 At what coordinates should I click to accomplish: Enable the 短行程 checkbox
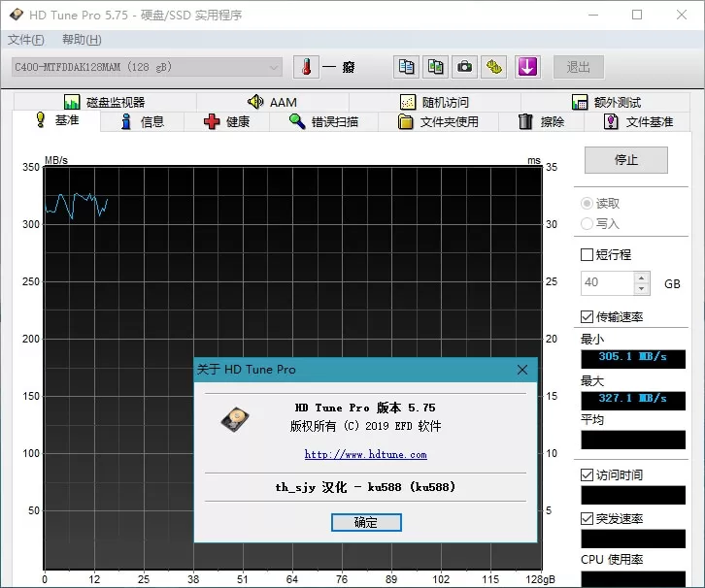coord(587,254)
